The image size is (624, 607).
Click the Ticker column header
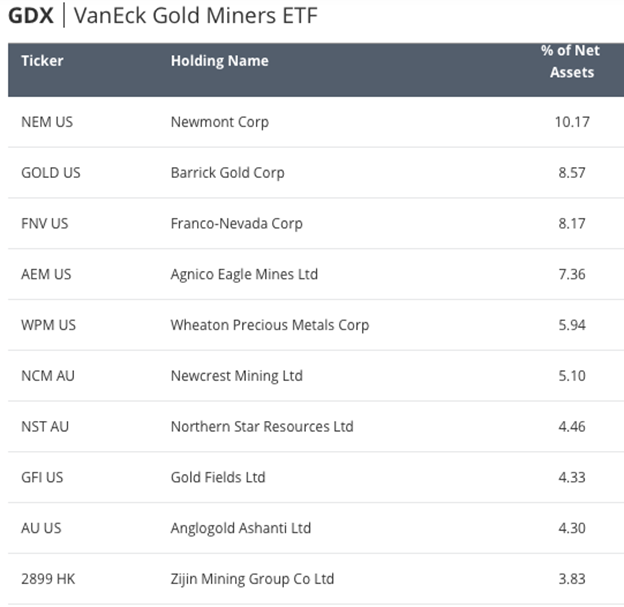click(42, 61)
